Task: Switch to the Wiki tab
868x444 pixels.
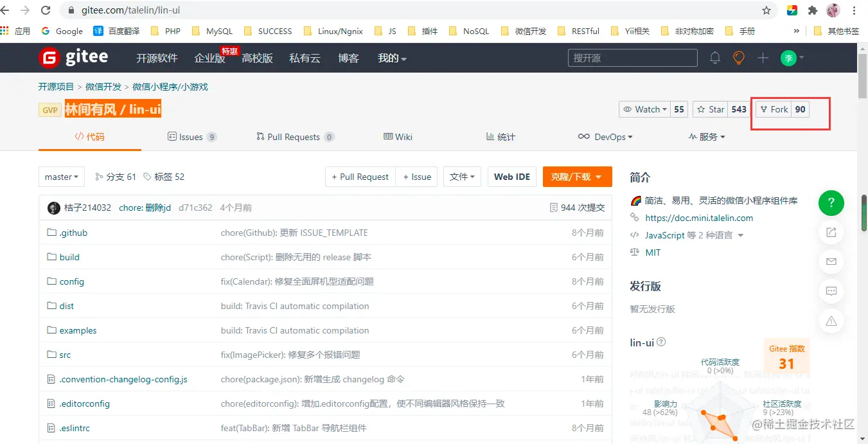Action: pyautogui.click(x=398, y=137)
